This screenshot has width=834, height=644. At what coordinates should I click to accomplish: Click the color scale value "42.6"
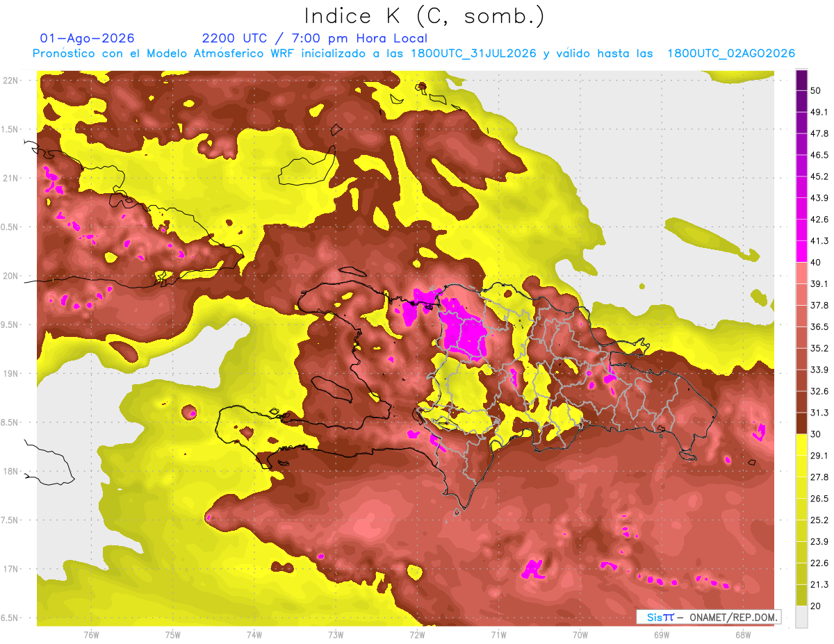tap(819, 220)
